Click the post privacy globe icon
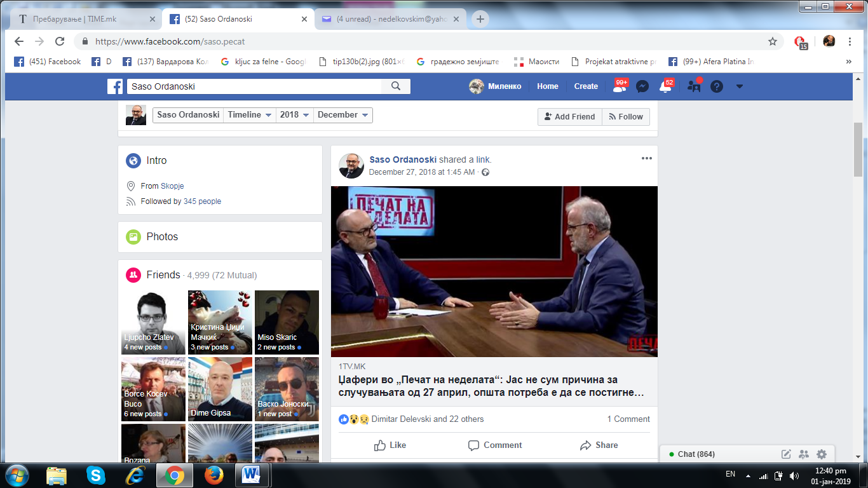Image resolution: width=868 pixels, height=488 pixels. pos(485,172)
